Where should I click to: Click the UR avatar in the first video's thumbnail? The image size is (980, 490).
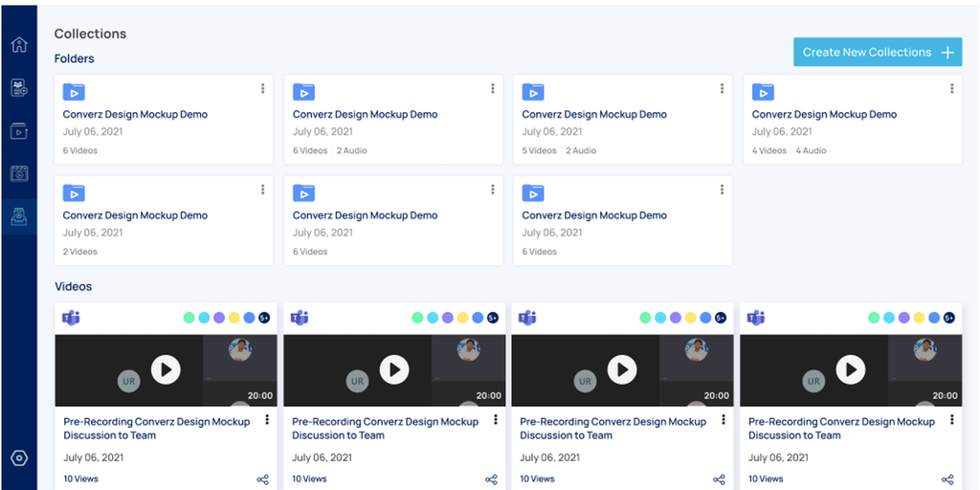point(129,381)
